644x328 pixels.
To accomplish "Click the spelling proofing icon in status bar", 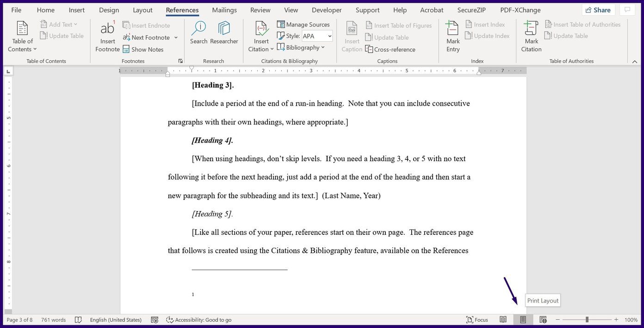I will click(78, 320).
